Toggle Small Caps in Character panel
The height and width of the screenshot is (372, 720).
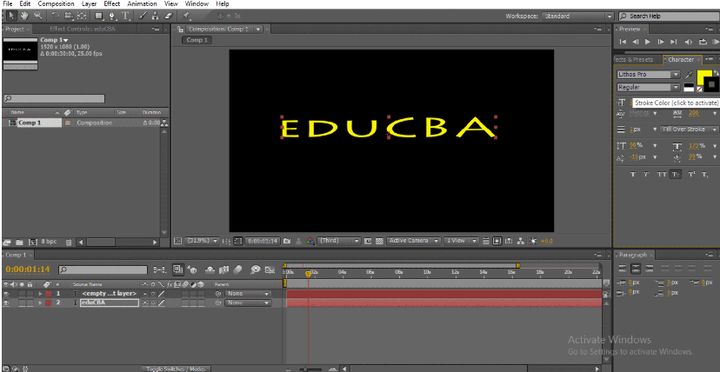[x=675, y=175]
